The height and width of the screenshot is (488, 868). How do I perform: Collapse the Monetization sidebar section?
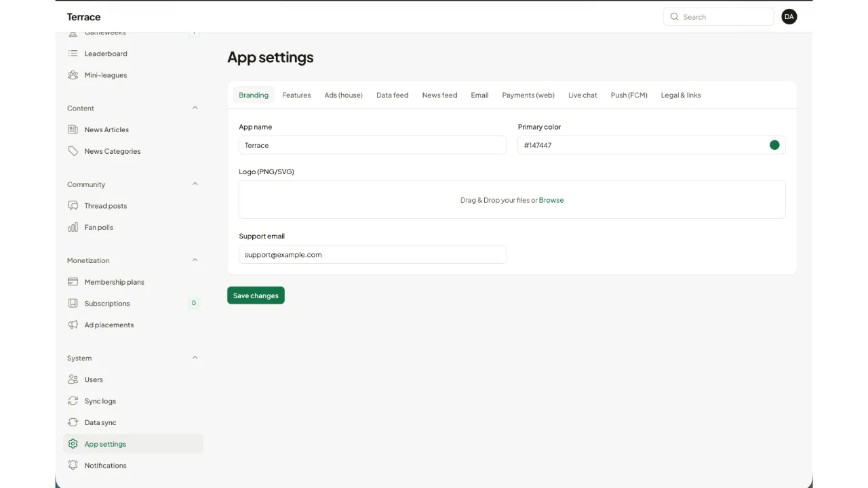(195, 260)
